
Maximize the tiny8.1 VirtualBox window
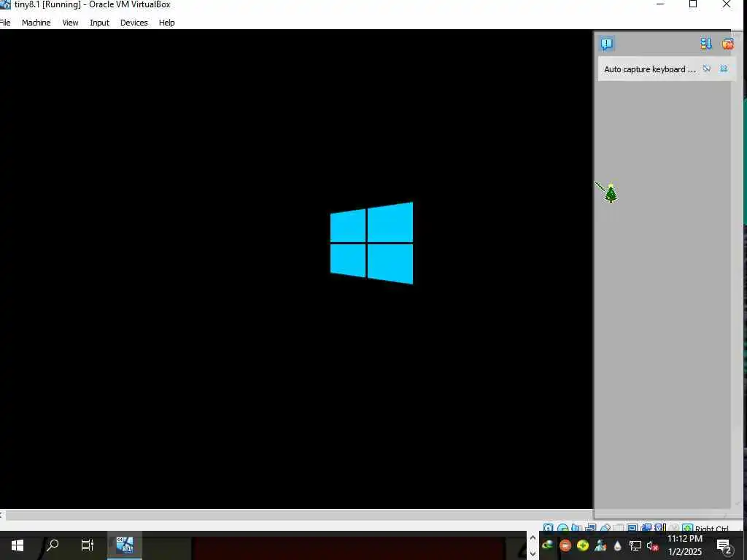pyautogui.click(x=693, y=4)
